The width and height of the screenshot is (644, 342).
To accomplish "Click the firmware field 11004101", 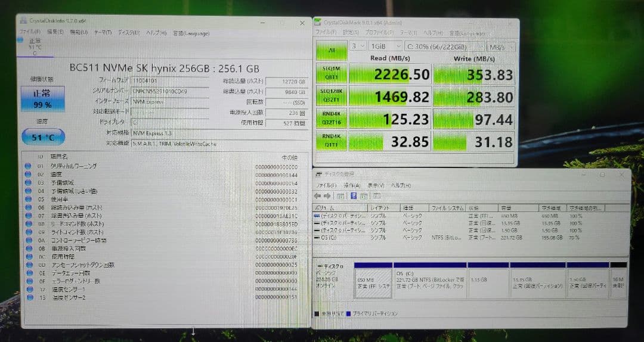I will point(171,80).
